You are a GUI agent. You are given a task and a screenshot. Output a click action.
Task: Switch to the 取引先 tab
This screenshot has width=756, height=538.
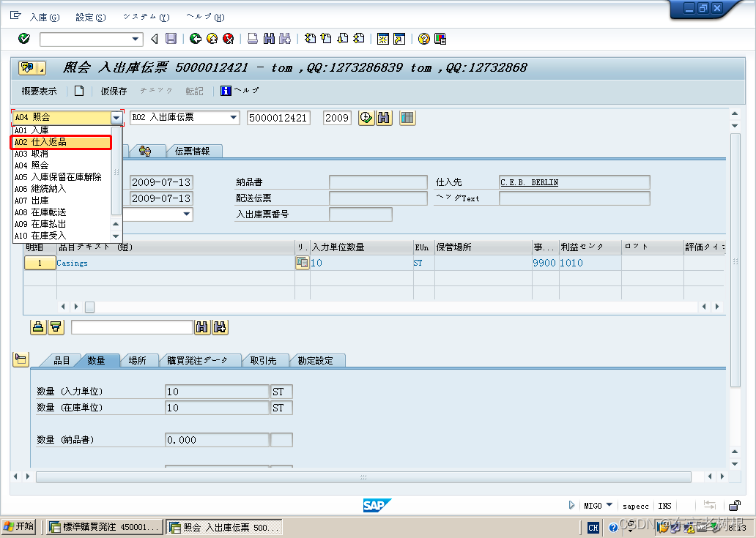[x=263, y=361]
